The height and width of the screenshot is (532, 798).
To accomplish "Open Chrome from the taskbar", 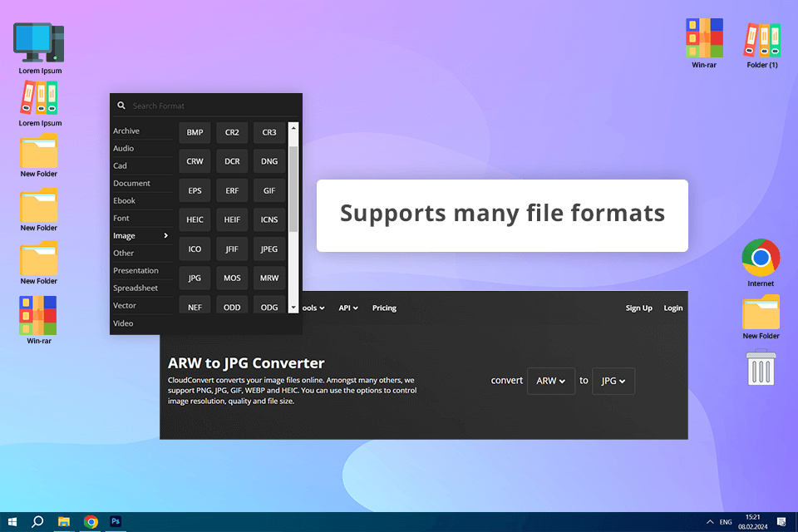I will point(91,522).
